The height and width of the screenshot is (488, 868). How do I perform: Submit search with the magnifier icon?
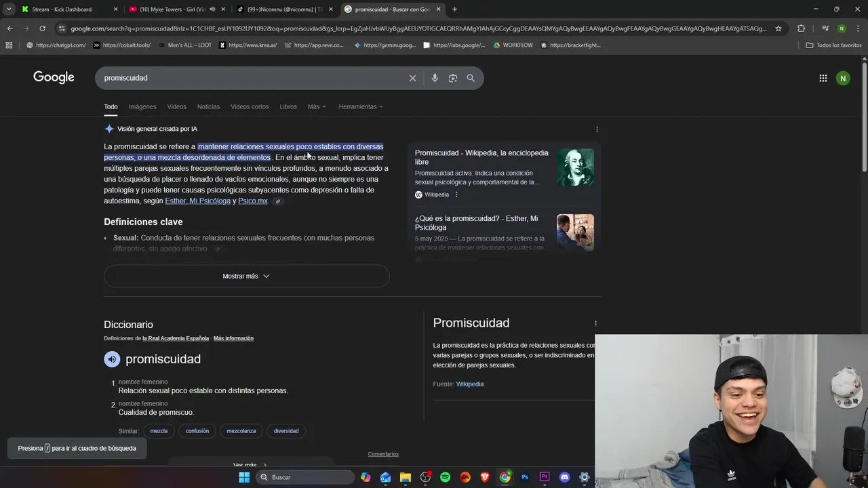click(471, 78)
